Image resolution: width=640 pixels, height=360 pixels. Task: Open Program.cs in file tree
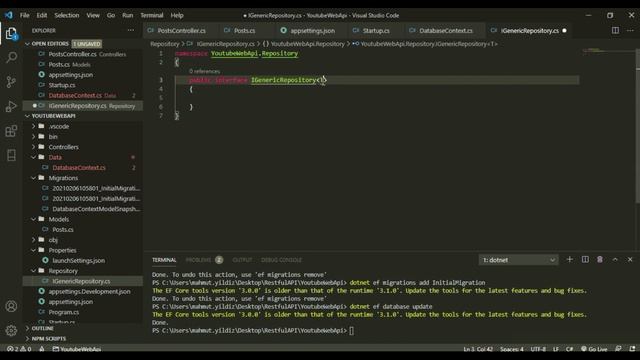[64, 312]
